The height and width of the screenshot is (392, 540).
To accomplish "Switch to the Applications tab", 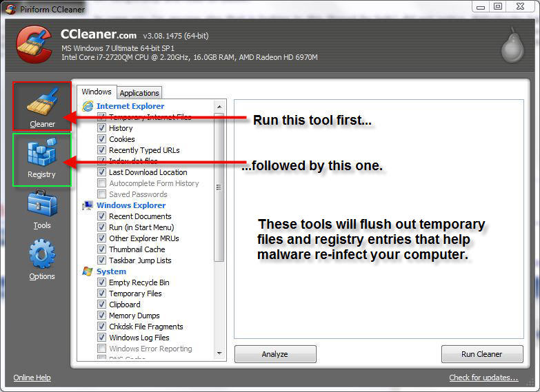I will [x=139, y=93].
